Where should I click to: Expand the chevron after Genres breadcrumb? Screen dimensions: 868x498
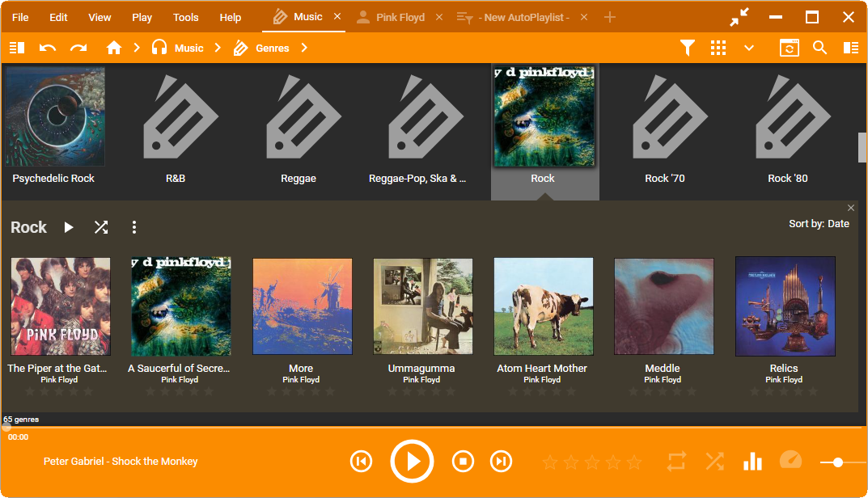coord(304,48)
